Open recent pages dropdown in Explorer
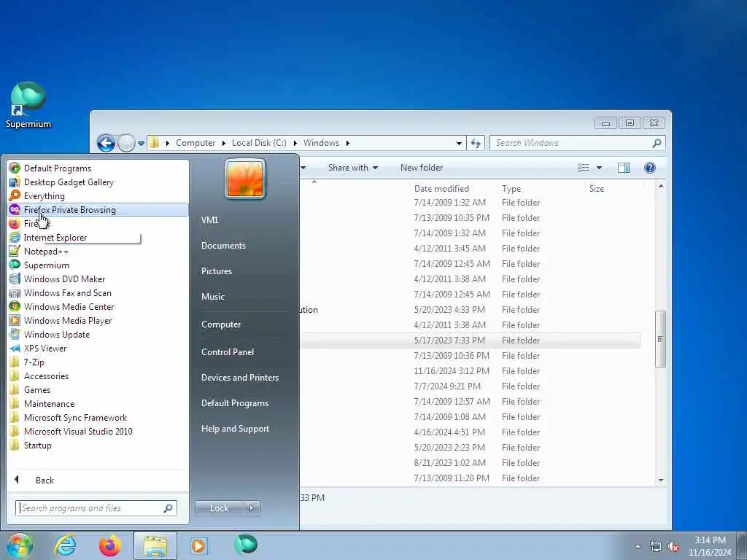747x560 pixels. pyautogui.click(x=141, y=143)
